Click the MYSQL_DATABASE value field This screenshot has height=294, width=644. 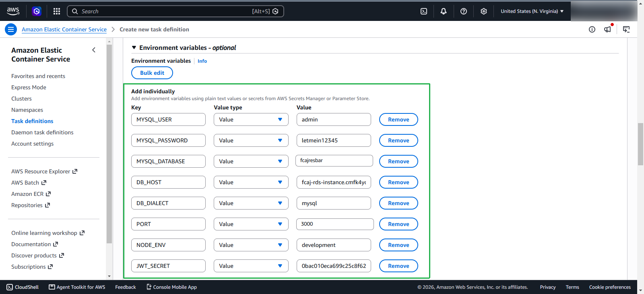[x=334, y=160]
